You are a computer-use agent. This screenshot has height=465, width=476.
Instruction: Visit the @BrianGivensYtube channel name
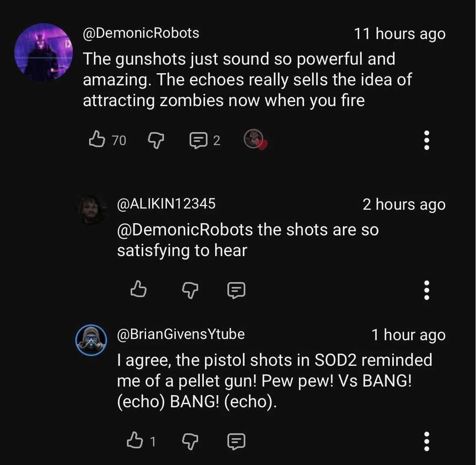point(181,334)
